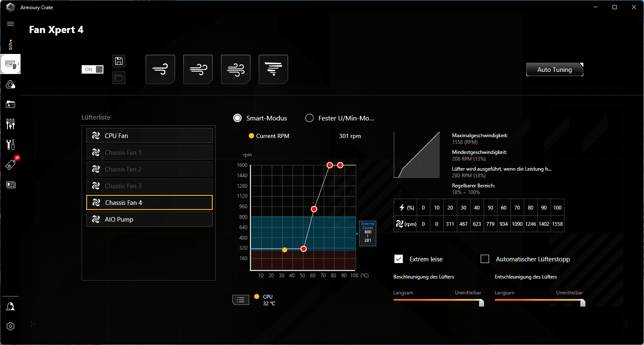This screenshot has width=644, height=345.
Task: Select the Fester U/Min-Modus radio button
Action: tap(309, 118)
